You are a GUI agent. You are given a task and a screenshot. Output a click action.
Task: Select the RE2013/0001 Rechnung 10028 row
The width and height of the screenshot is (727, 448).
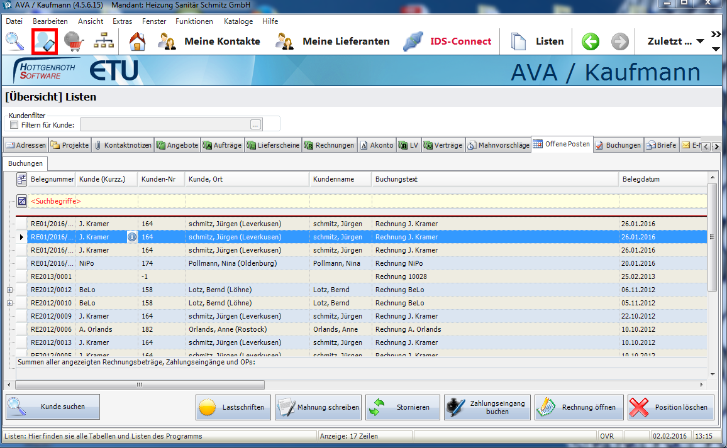tap(362, 276)
